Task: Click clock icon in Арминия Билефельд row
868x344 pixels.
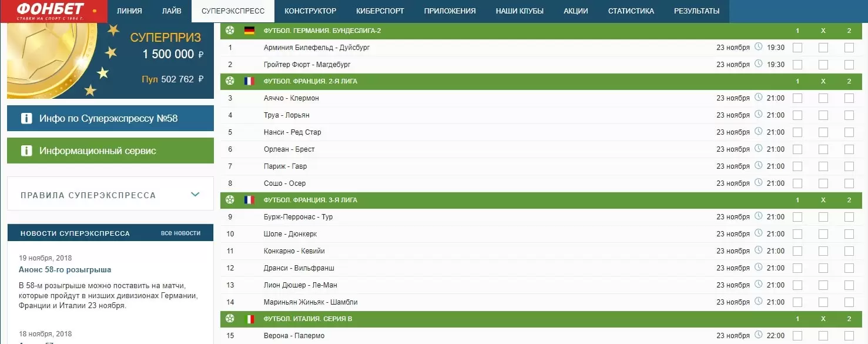Action: 758,47
